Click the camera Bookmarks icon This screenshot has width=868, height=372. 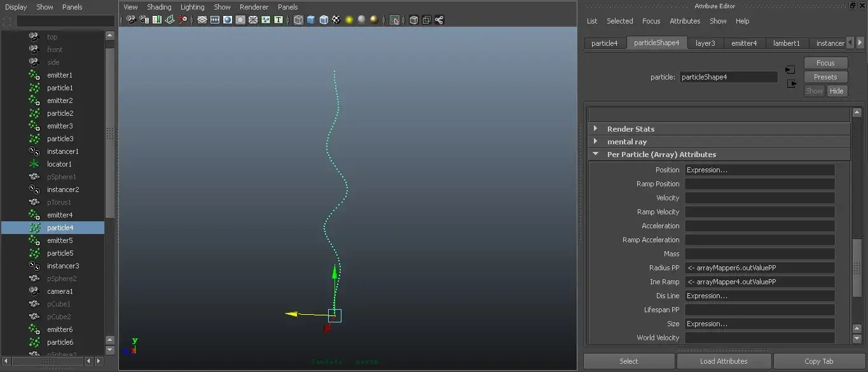coord(157,20)
